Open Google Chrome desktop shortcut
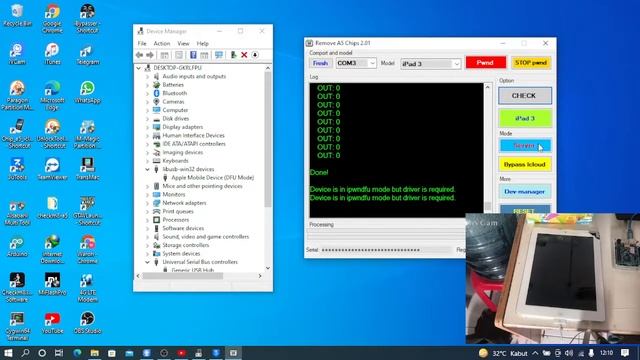 coord(52,18)
